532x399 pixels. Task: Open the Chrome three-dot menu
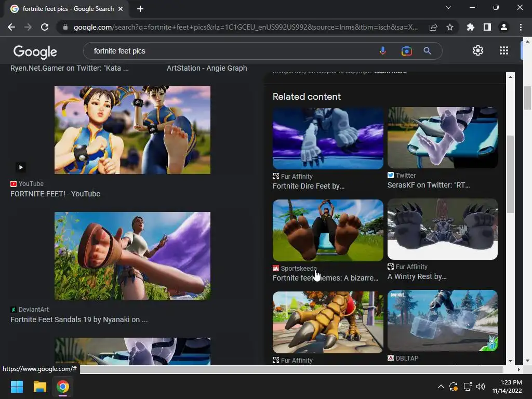pyautogui.click(x=521, y=27)
